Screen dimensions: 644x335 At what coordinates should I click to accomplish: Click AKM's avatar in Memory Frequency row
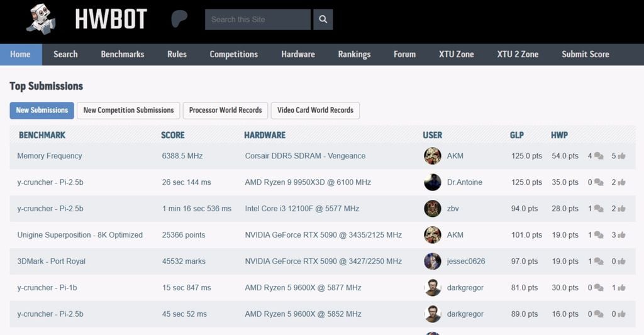(433, 156)
